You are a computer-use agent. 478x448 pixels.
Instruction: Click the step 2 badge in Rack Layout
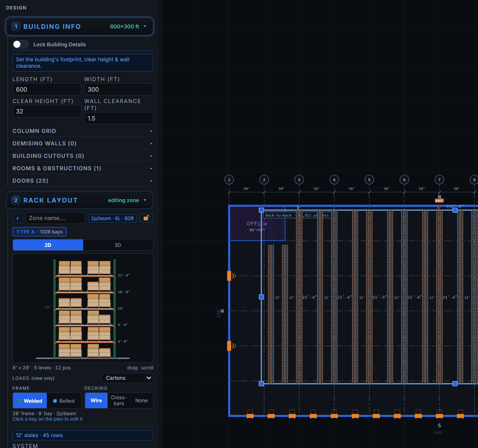coord(16,200)
